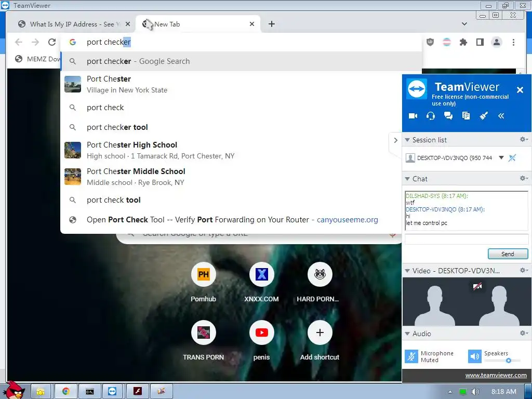Click the session disconnect icon next to DESKTOP-VDV3NQO
This screenshot has width=532, height=399.
tap(512, 158)
